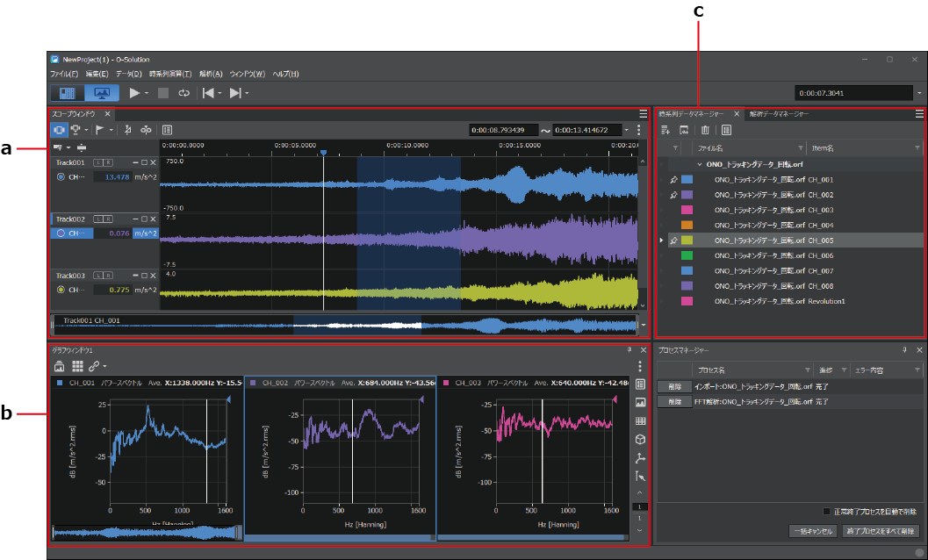Click the 終了プロセスをすべて削除 button

[879, 531]
